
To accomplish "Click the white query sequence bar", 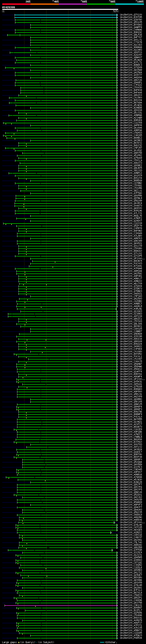I will [60, 9].
